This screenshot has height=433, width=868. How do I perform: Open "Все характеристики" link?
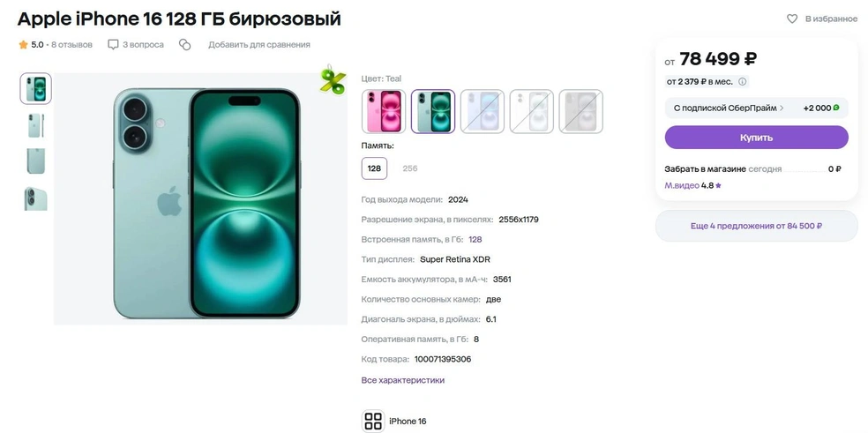(x=402, y=380)
